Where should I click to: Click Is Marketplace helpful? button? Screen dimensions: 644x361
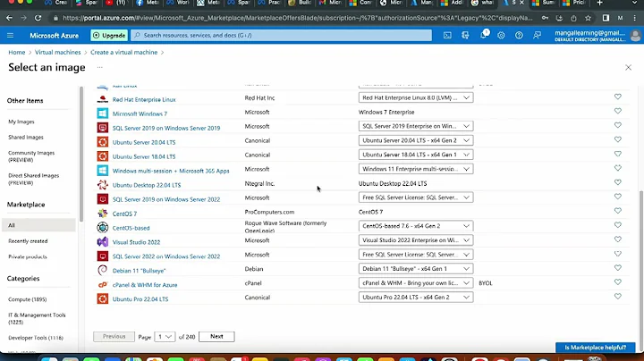pos(595,348)
